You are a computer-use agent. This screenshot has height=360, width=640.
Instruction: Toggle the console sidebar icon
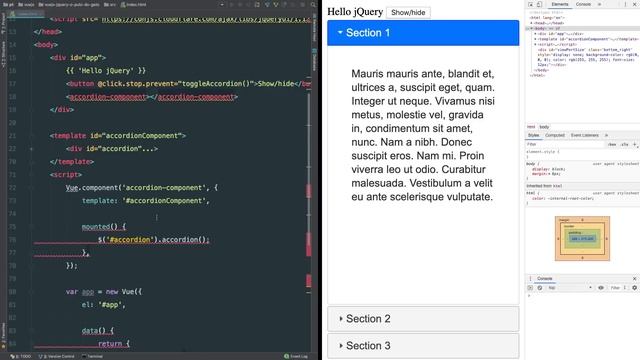(530, 288)
